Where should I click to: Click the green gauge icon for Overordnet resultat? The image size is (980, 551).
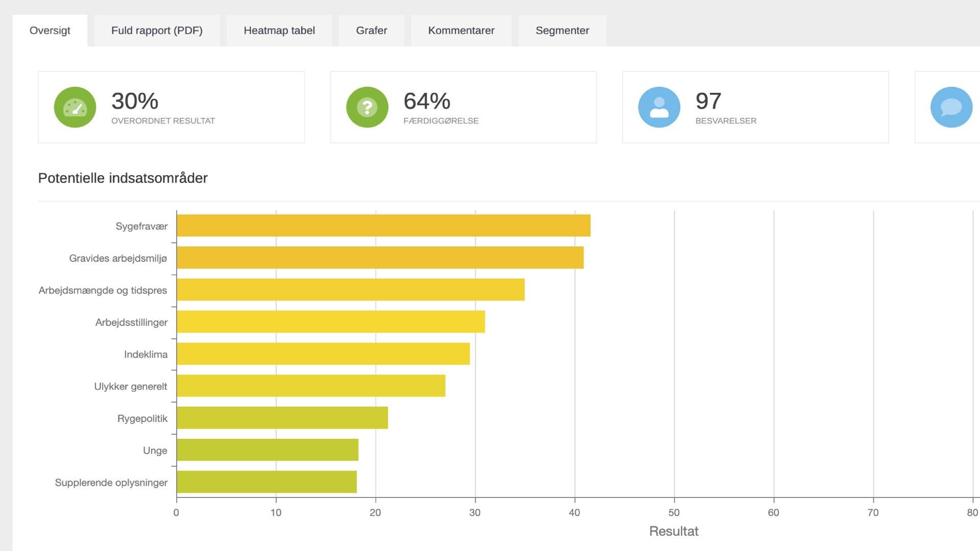pyautogui.click(x=75, y=107)
